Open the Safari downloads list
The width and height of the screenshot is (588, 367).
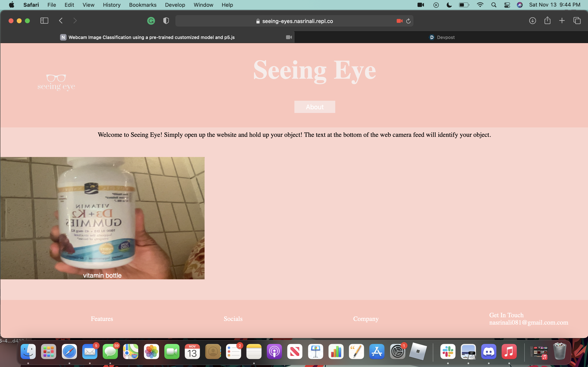coord(532,21)
